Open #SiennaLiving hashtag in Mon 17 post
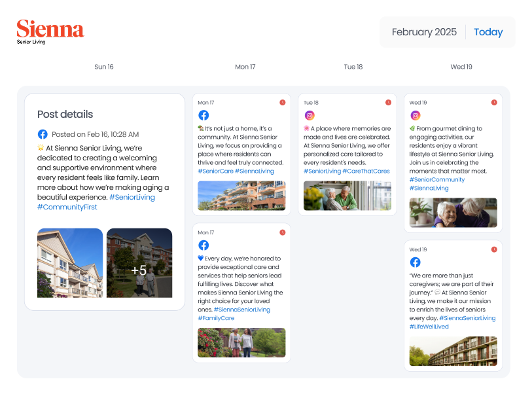This screenshot has height=394, width=532. coord(254,171)
